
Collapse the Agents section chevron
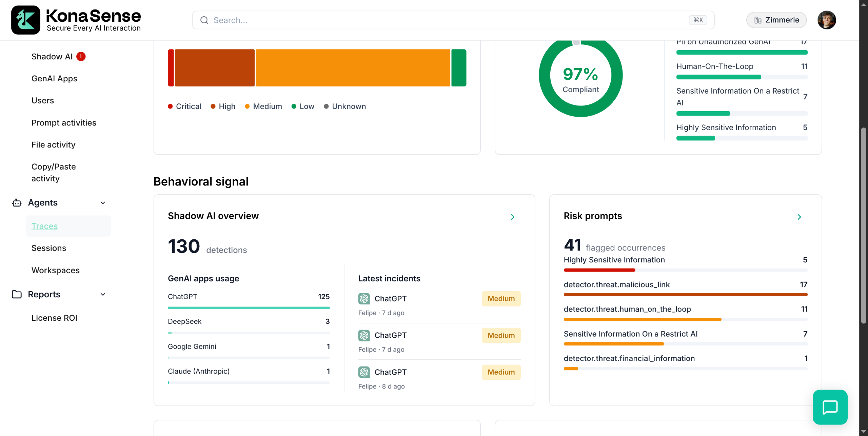[103, 203]
